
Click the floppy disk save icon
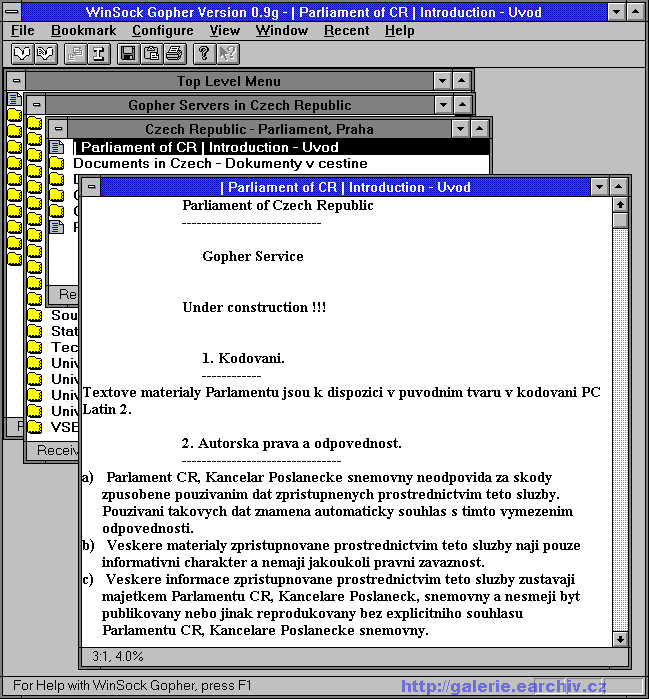click(128, 54)
